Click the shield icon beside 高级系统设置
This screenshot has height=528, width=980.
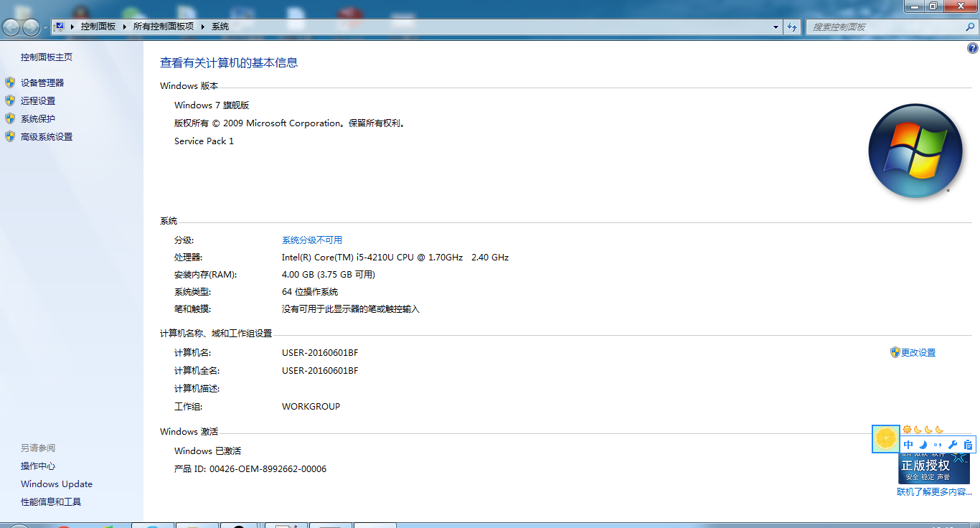(x=10, y=136)
